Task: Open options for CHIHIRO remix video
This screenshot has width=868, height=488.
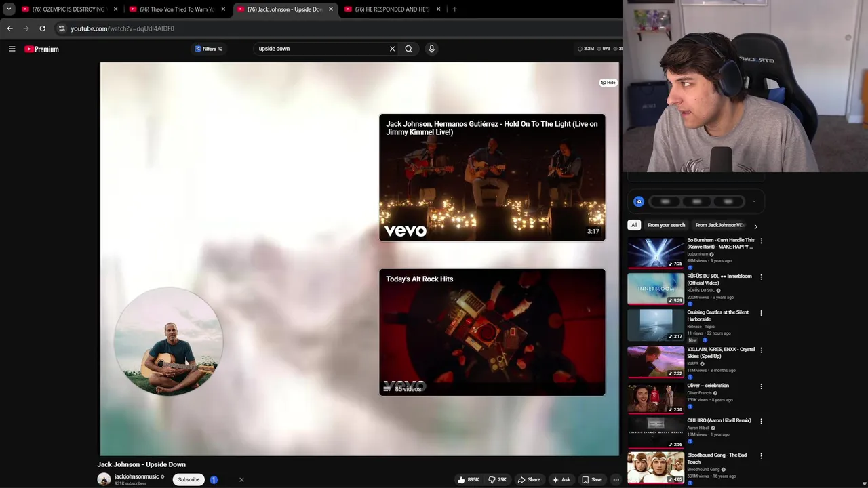Action: (761, 421)
